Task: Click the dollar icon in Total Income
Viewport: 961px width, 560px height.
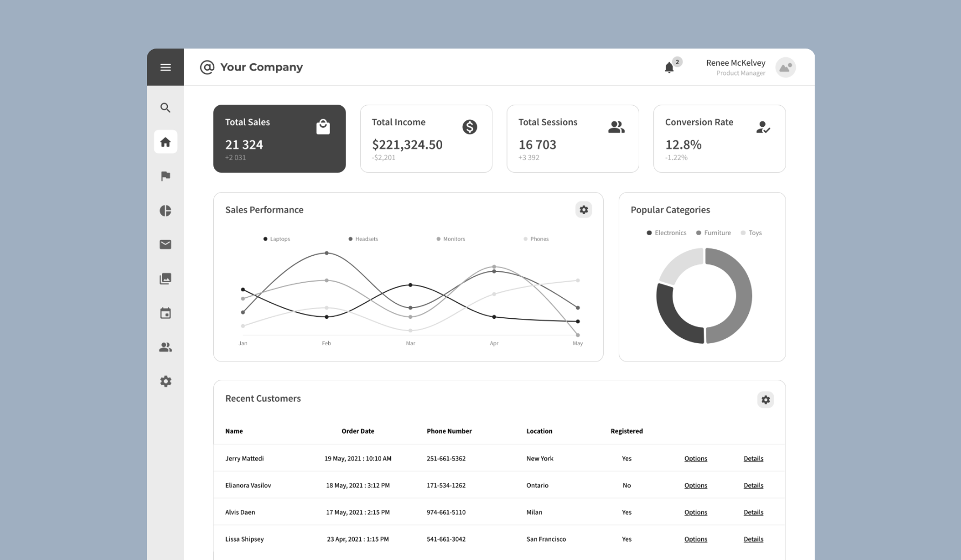Action: coord(470,127)
